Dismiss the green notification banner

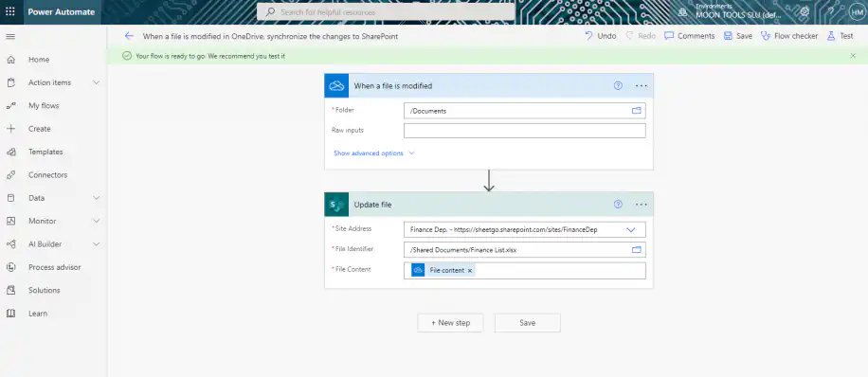853,56
